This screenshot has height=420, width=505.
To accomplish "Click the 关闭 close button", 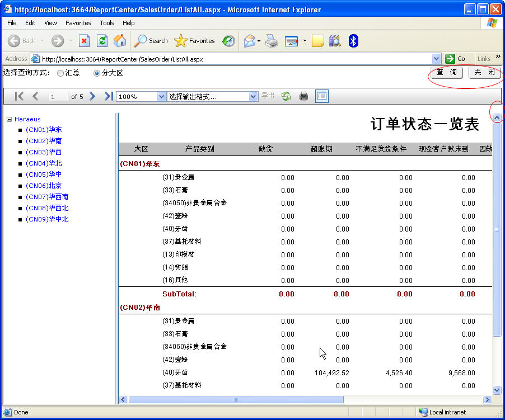I will 484,72.
